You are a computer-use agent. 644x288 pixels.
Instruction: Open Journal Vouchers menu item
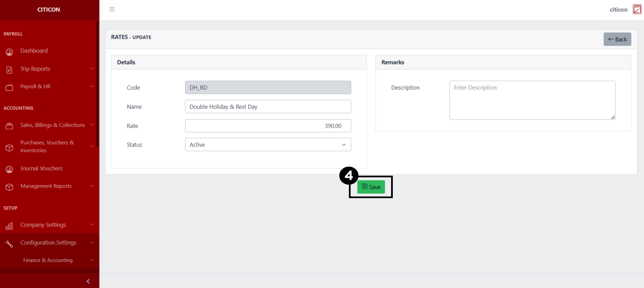coord(42,168)
